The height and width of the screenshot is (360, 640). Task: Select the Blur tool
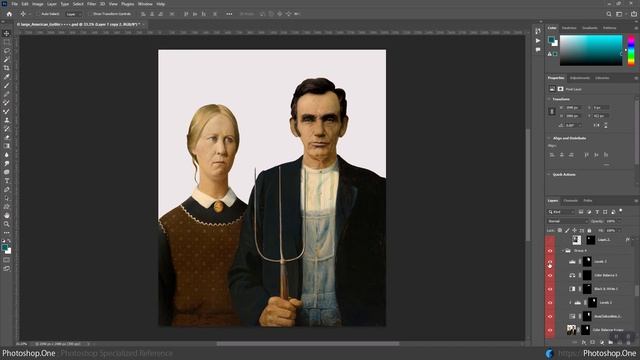(7, 155)
